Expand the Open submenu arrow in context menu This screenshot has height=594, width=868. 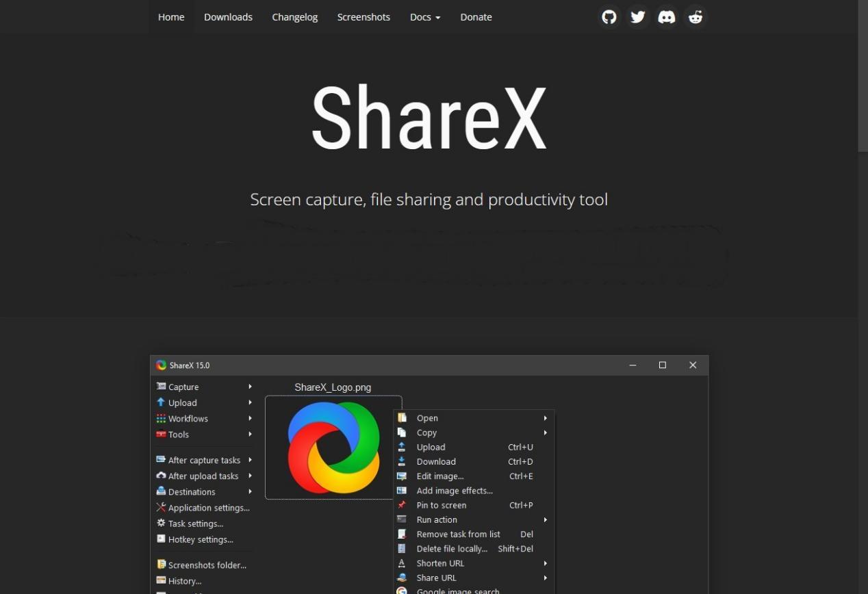point(546,418)
